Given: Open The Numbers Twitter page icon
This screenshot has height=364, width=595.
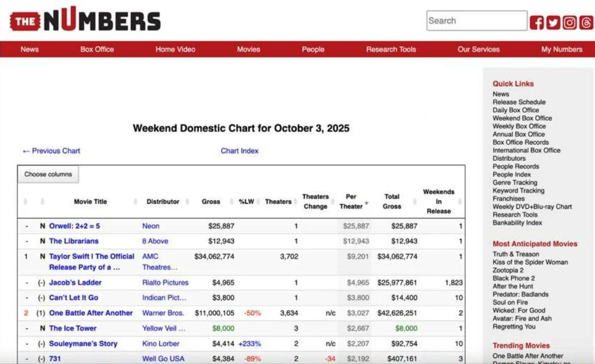Looking at the screenshot, I should [x=553, y=23].
